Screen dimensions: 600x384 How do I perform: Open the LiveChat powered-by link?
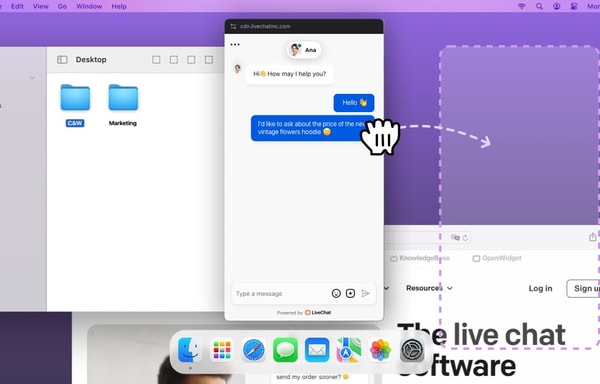(x=318, y=312)
